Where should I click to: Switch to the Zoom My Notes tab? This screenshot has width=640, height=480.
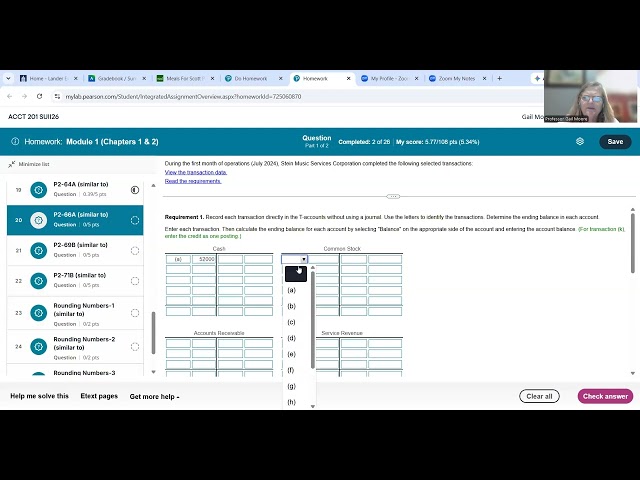(457, 78)
